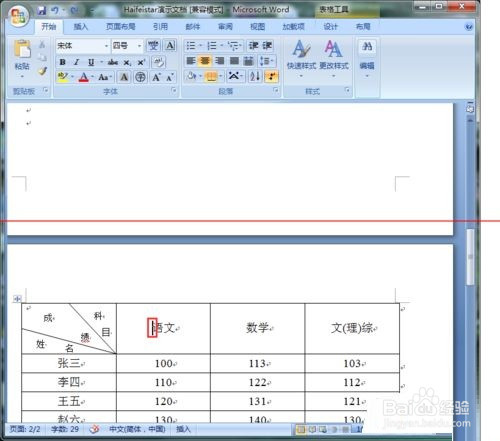Open line spacing dropdown
500x441 pixels.
(x=267, y=61)
